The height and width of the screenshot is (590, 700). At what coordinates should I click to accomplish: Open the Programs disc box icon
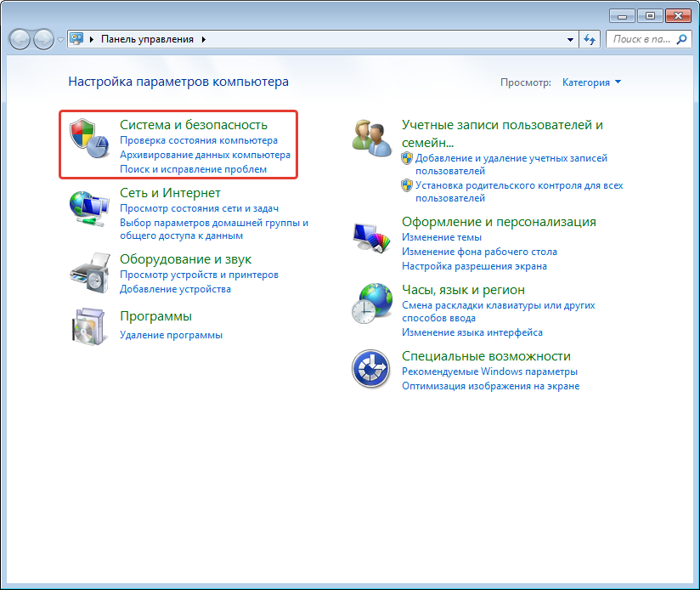pos(88,326)
